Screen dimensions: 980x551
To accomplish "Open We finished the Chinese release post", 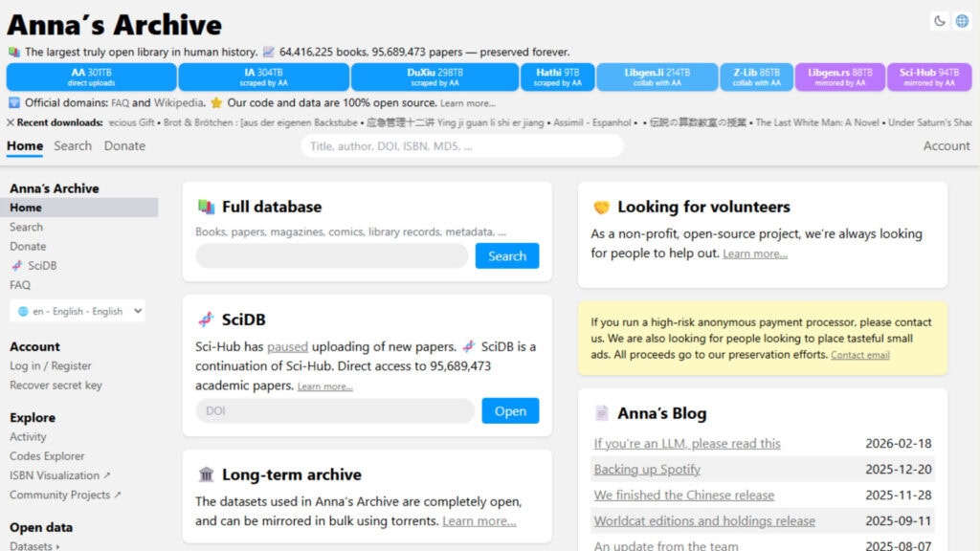I will 683,496.
